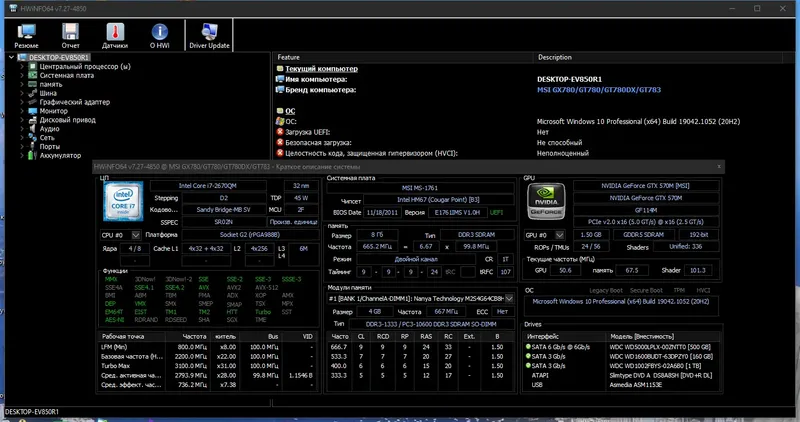The height and width of the screenshot is (422, 800).
Task: Click NVIDIA GeForce GTX 570M [MSI] field
Action: coord(645,186)
